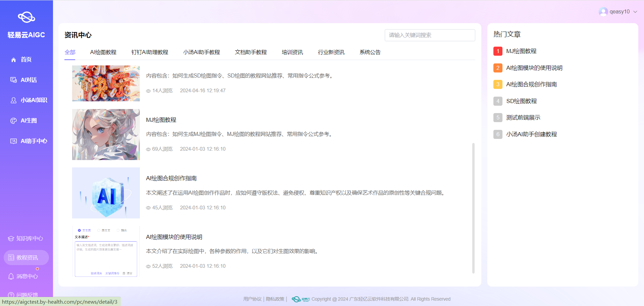
Task: Click rank 2 badge for AI绘图模块的使用说明
Action: (498, 68)
